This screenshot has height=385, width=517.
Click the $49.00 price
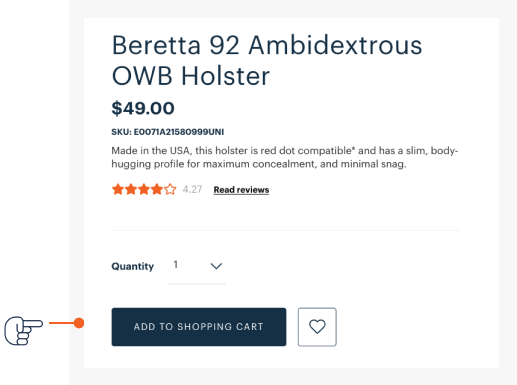143,108
